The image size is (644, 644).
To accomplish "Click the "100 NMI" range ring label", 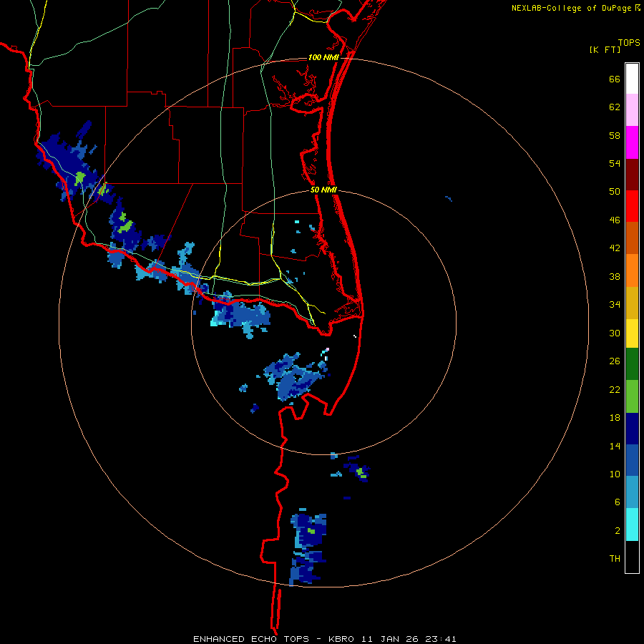I will tap(323, 57).
